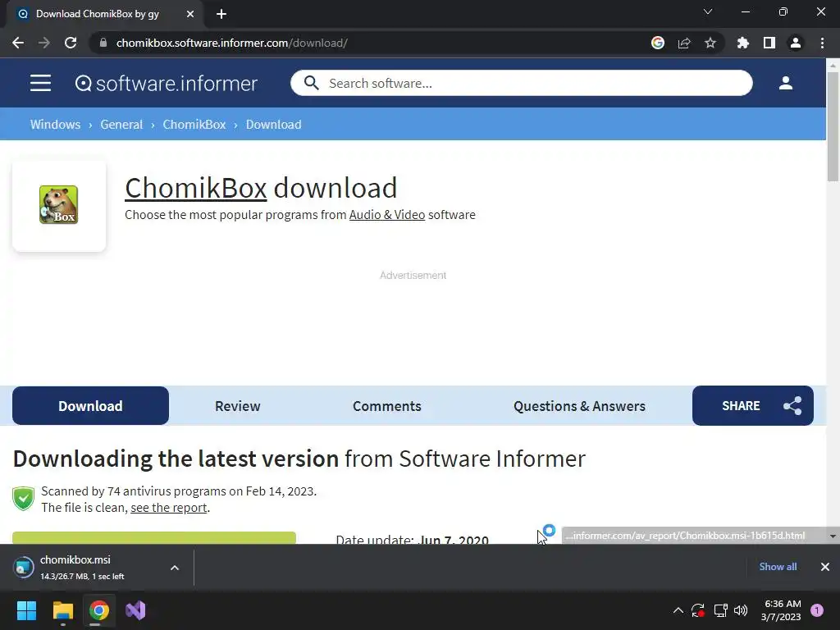Go to General breadcrumb

tap(121, 125)
